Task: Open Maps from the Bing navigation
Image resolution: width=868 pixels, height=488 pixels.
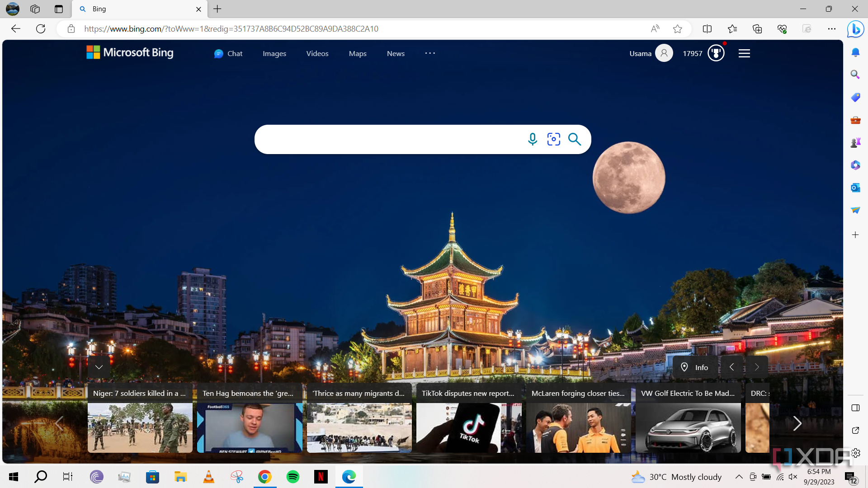Action: click(357, 53)
